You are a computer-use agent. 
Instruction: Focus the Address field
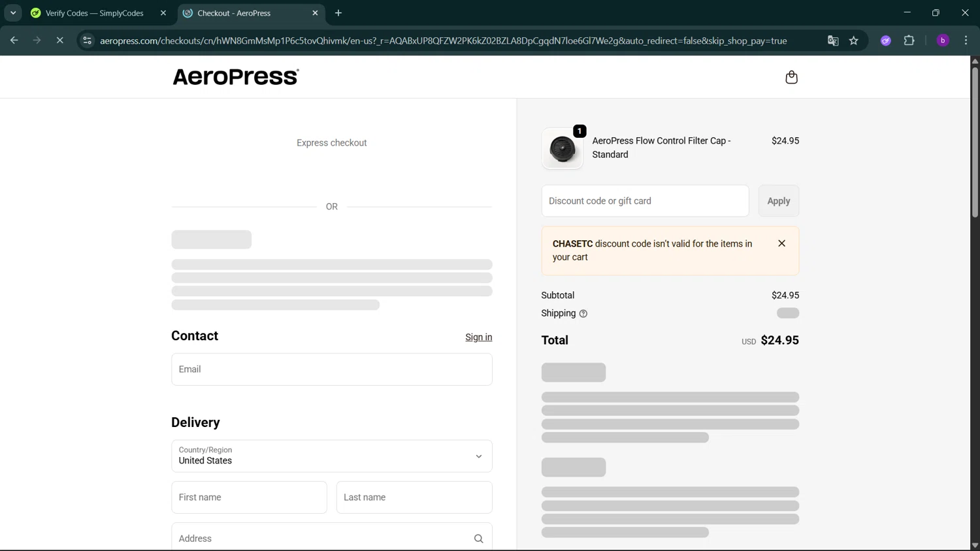(332, 538)
